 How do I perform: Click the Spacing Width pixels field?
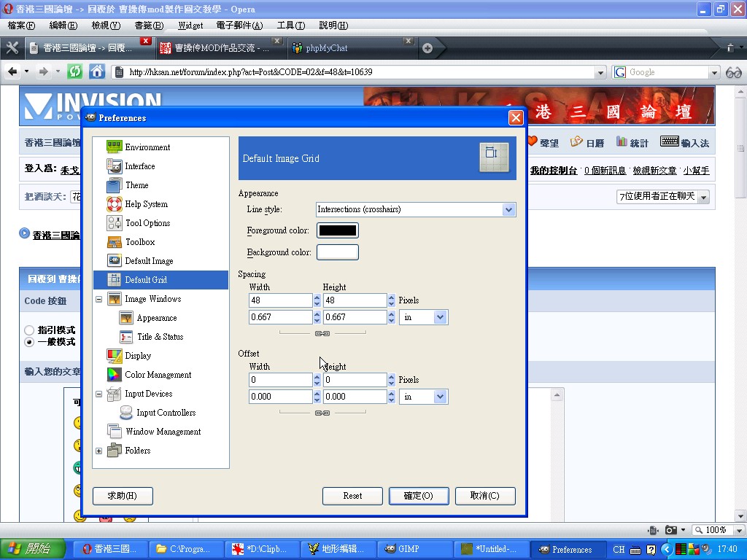tap(280, 300)
